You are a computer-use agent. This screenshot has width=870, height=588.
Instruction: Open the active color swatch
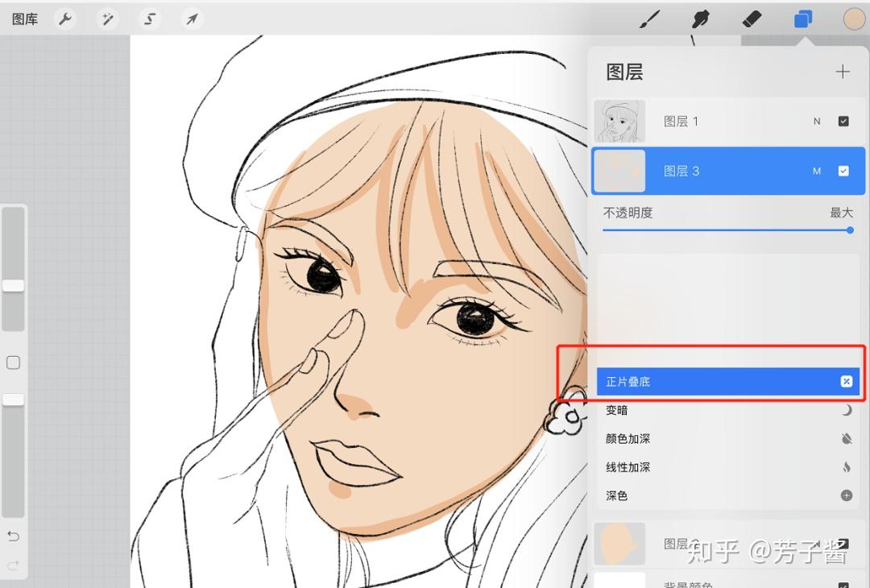[x=854, y=19]
